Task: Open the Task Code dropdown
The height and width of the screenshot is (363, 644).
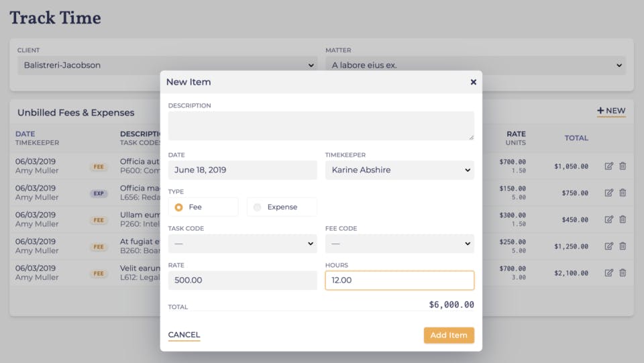Action: (x=242, y=244)
